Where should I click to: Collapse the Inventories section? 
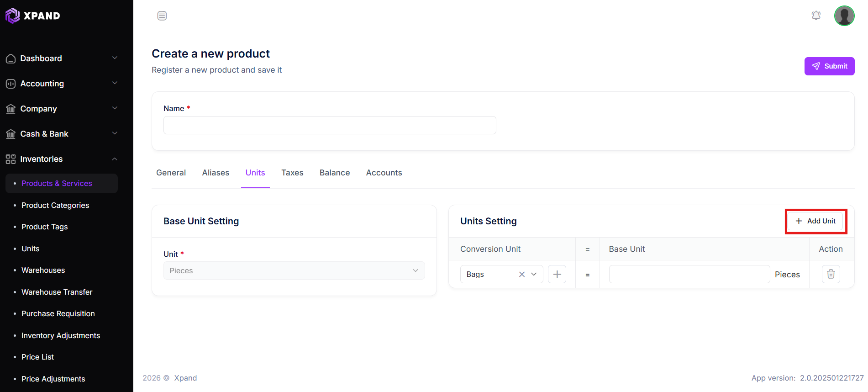[62, 159]
